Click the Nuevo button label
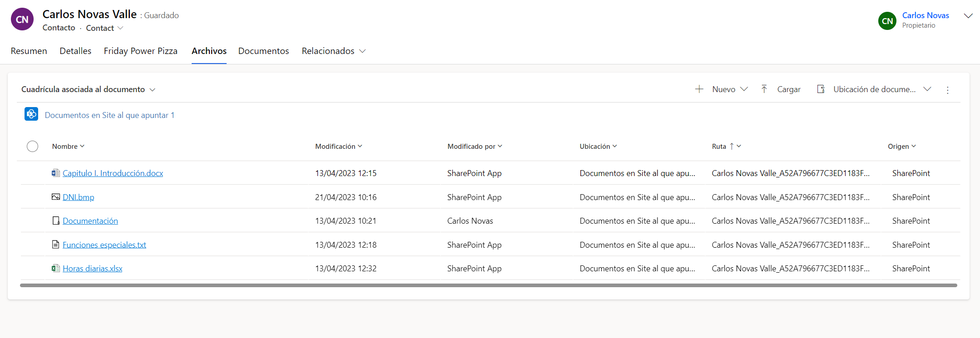The height and width of the screenshot is (338, 980). (x=724, y=89)
